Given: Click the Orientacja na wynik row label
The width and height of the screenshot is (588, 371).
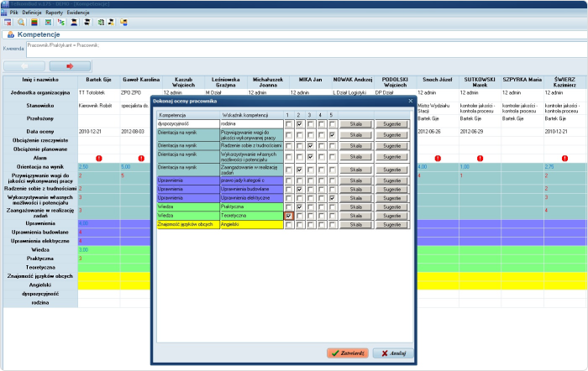Looking at the screenshot, I should (x=40, y=167).
